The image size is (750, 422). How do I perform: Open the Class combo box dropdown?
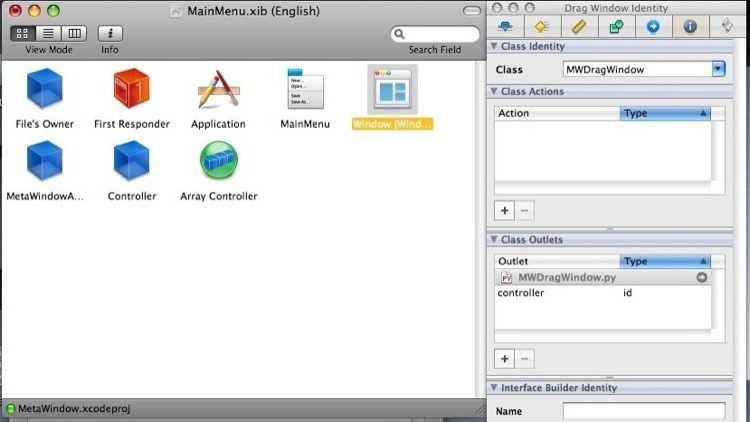[718, 69]
